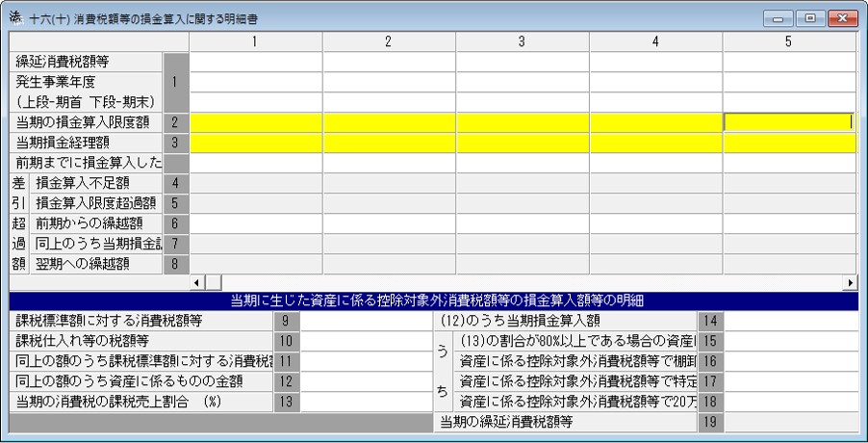Select yellow 当期損金経理額 cell in column 2

(x=389, y=143)
